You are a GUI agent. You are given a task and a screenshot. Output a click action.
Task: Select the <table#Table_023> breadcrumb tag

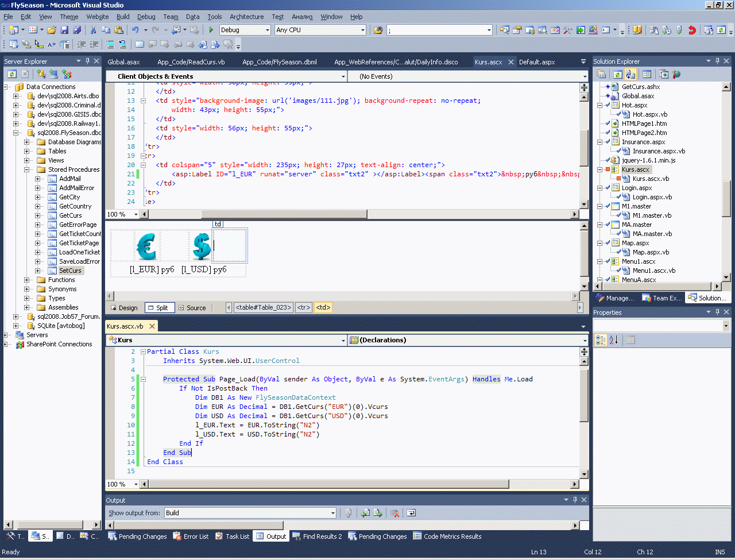click(264, 308)
